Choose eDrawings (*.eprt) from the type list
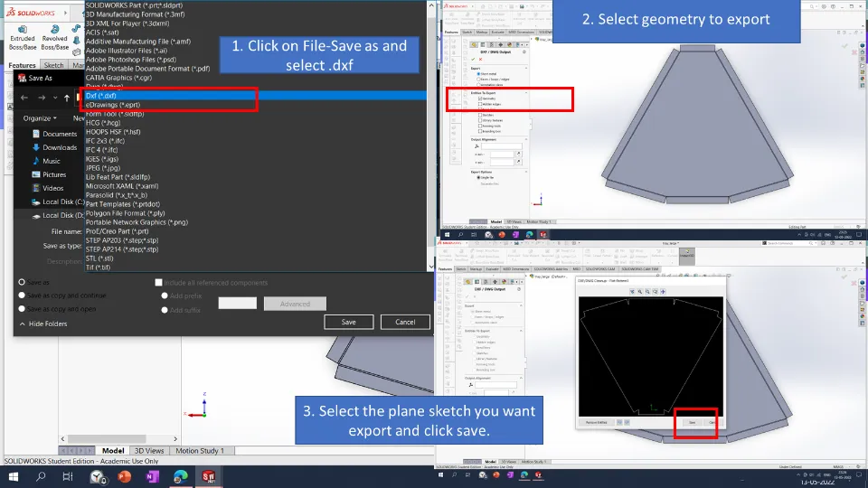The height and width of the screenshot is (488, 868). coord(255,105)
